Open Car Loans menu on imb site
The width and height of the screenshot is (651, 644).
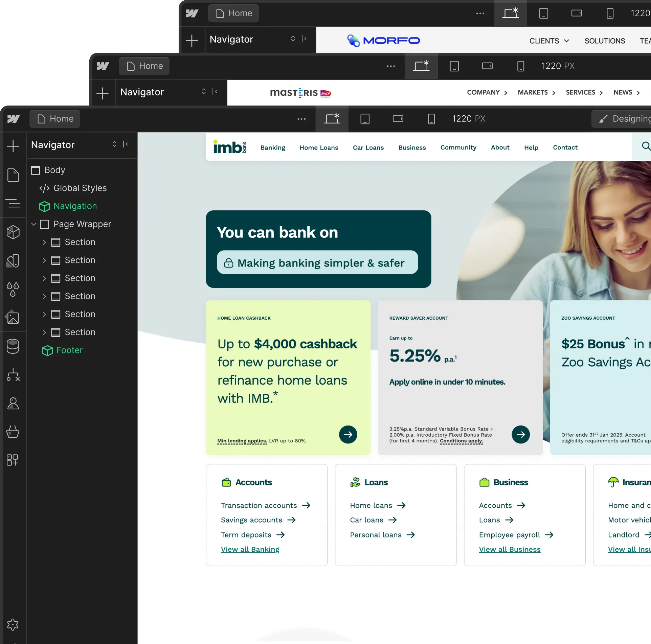point(368,147)
